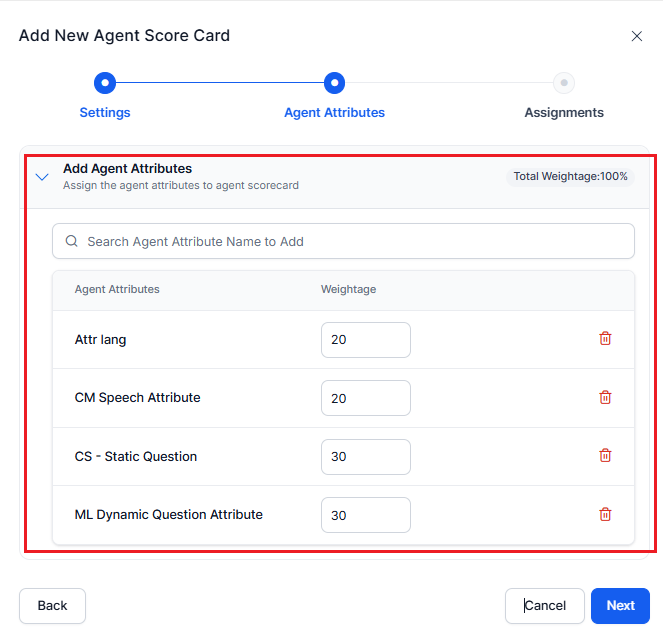The height and width of the screenshot is (629, 663).
Task: Collapse the Add Agent Attributes section
Action: 42,177
